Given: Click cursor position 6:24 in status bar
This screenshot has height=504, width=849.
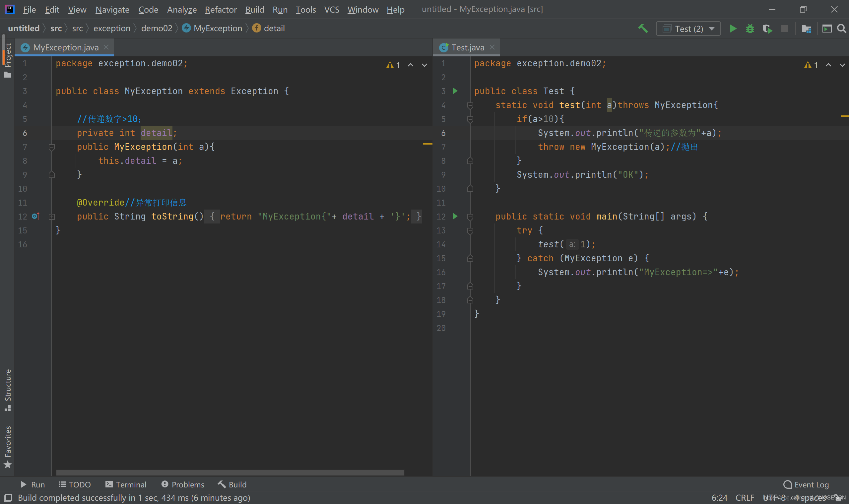Looking at the screenshot, I should tap(719, 498).
